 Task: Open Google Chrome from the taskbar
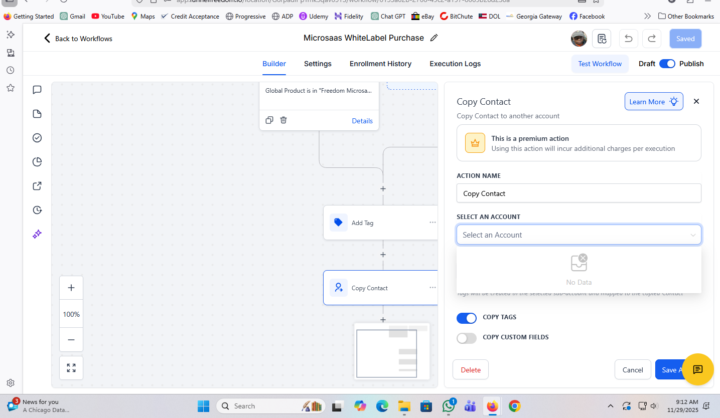pos(514,406)
